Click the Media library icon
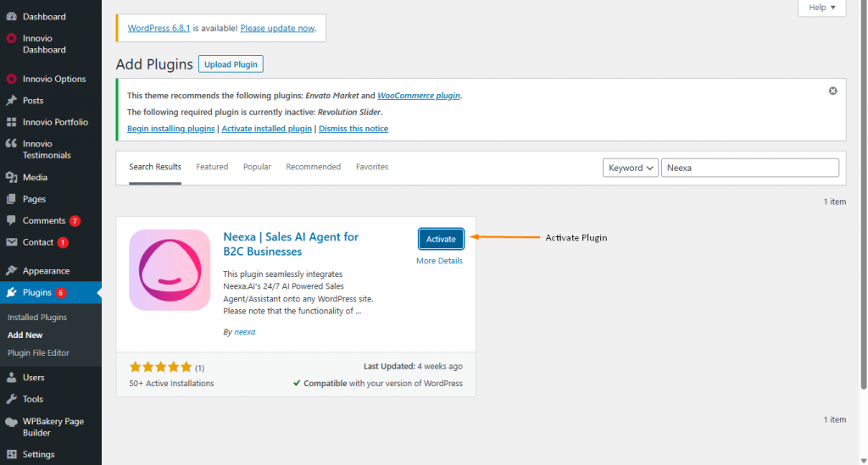 11,177
